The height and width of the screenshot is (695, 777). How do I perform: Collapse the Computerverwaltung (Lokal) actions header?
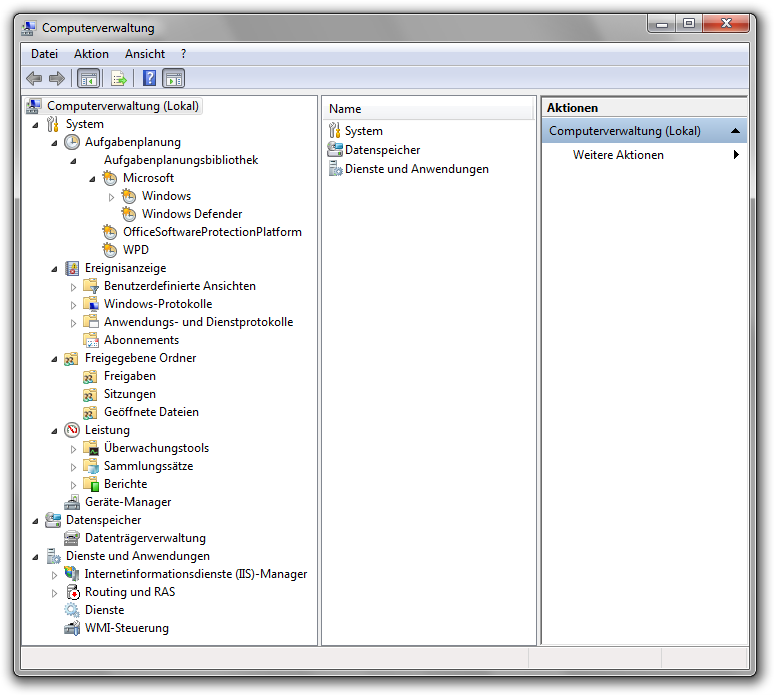[735, 131]
